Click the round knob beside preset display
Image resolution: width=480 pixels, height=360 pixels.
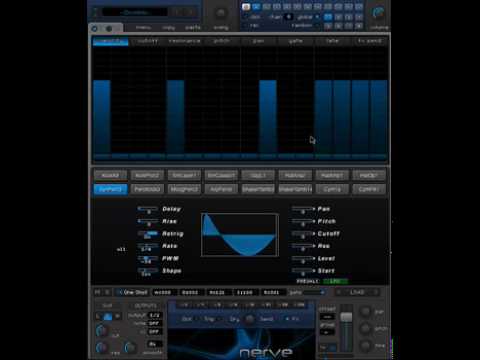220,13
